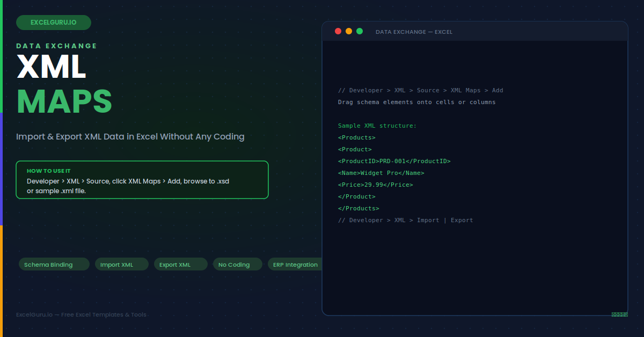644x337 pixels.
Task: Click the ExcelGuru.io badge
Action: 54,23
